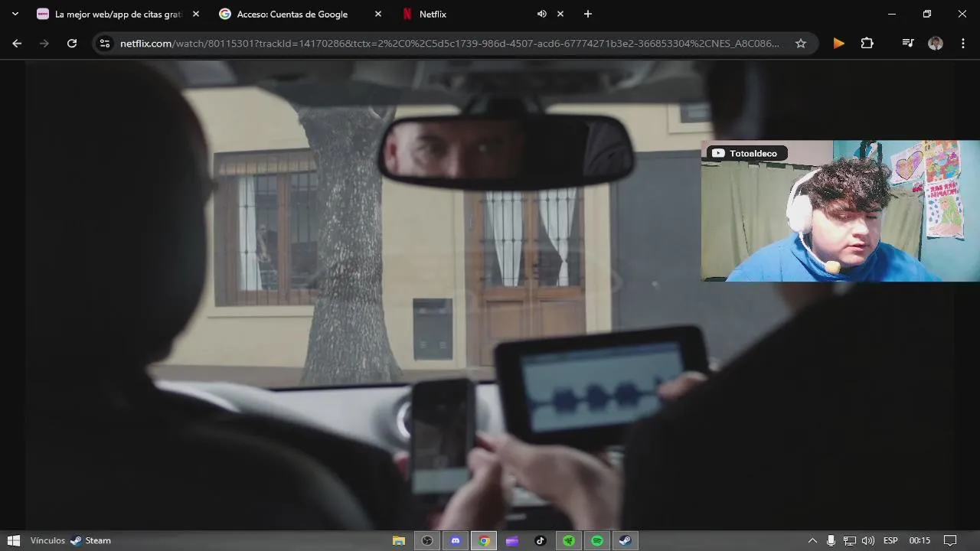
Task: Open the Windows Start menu
Action: coord(13,540)
